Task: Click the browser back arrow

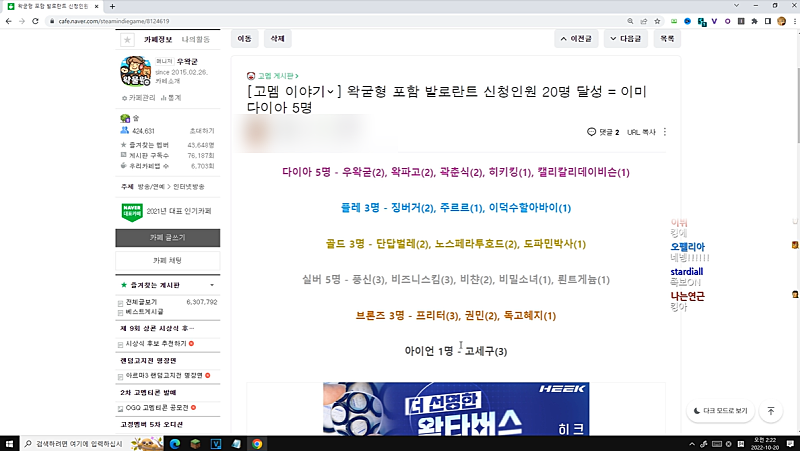Action: point(9,21)
